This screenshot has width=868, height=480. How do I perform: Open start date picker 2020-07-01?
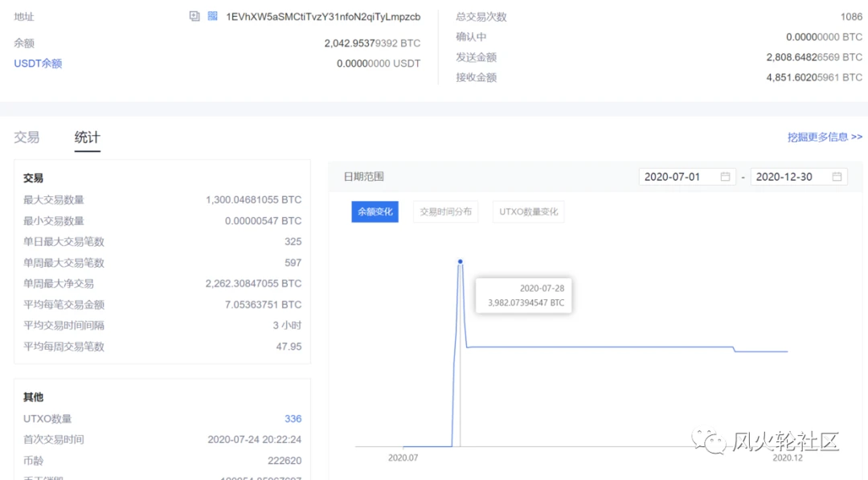(x=679, y=177)
